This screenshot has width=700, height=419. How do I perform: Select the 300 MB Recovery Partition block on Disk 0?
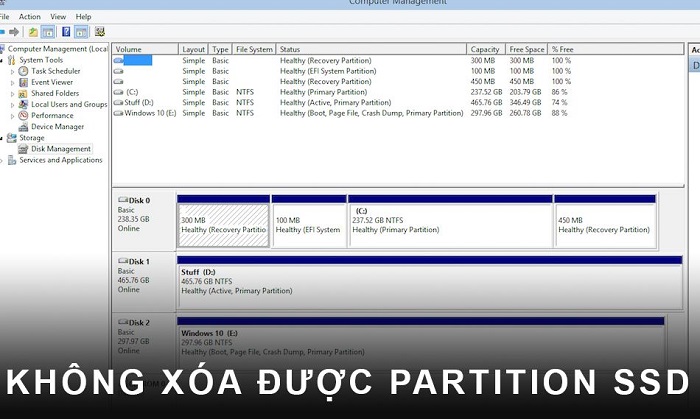223,225
